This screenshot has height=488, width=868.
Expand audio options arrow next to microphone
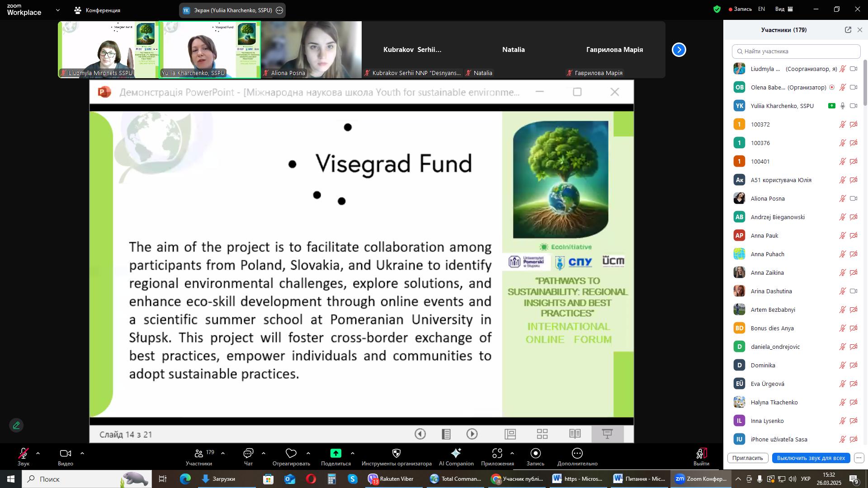pyautogui.click(x=38, y=453)
